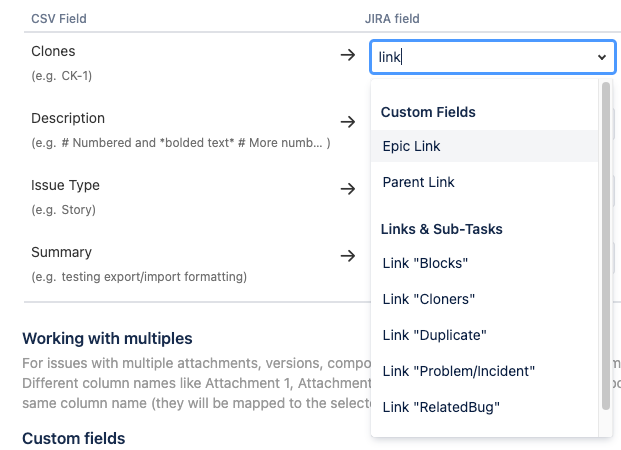
Task: Click the Issue Type CSV field label
Action: pos(65,185)
